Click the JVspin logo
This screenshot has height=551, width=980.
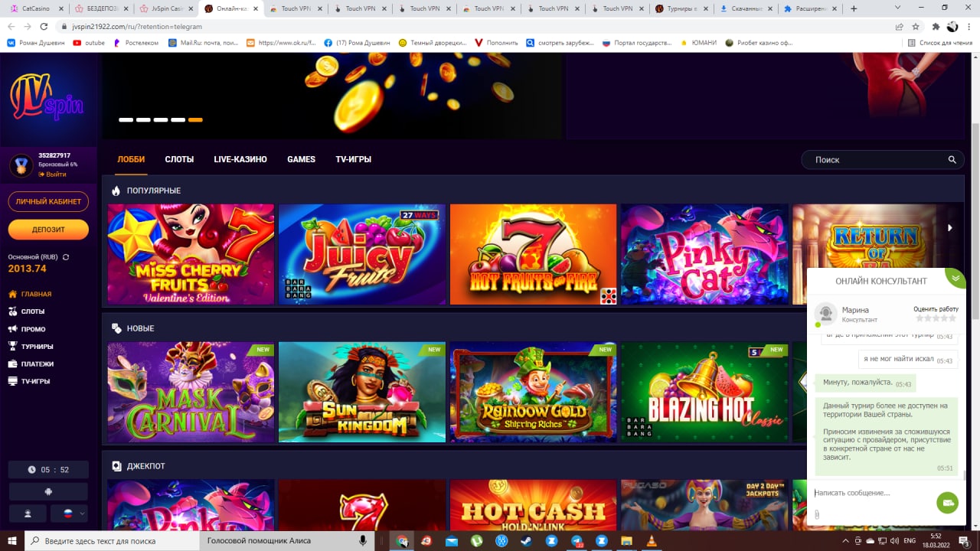(x=47, y=99)
